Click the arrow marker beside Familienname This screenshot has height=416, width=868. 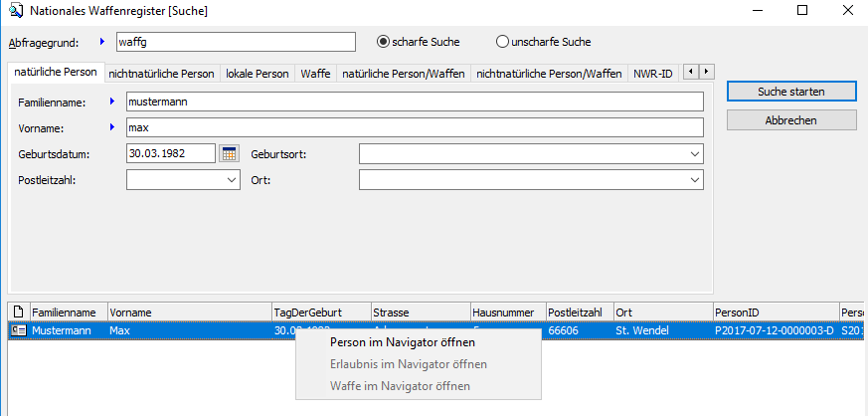[x=111, y=102]
